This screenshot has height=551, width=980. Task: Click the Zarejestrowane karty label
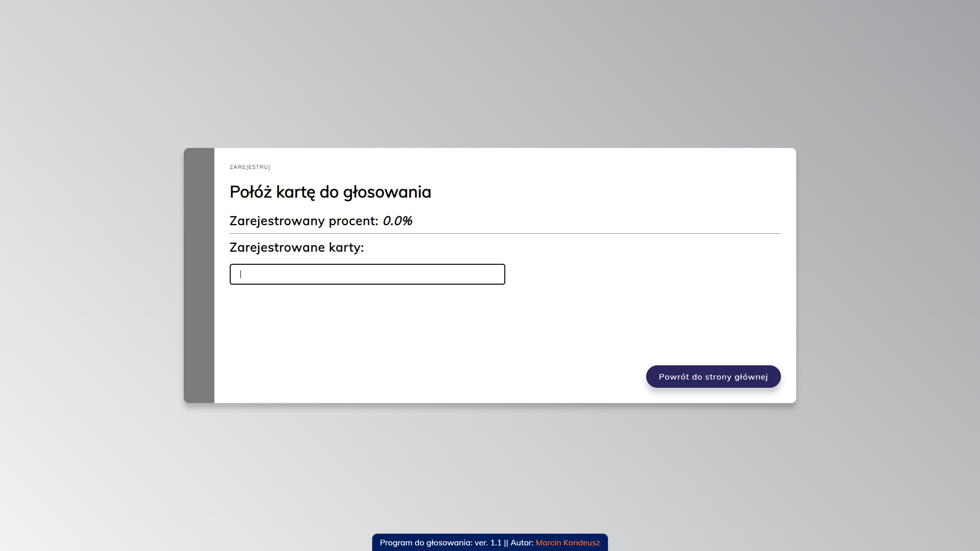(297, 247)
